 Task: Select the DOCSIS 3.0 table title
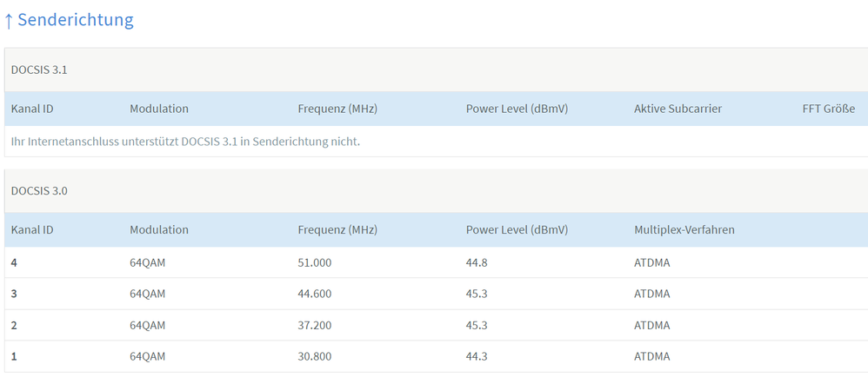[39, 190]
